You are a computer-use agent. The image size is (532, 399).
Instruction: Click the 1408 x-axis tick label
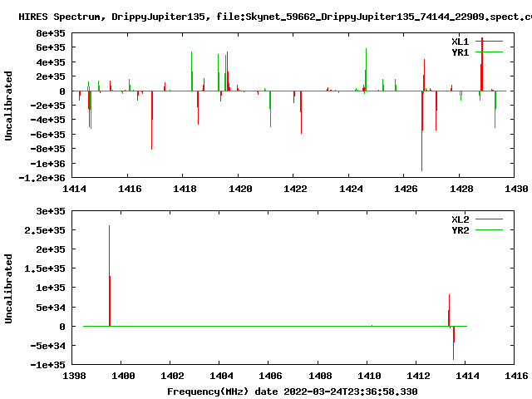[320, 376]
